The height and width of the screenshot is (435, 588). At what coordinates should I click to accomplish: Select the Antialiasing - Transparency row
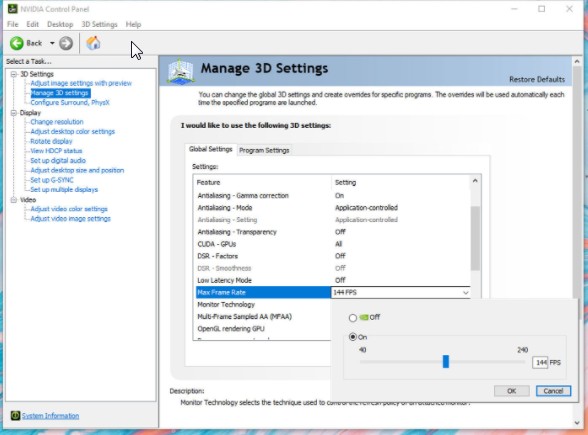tap(333, 232)
